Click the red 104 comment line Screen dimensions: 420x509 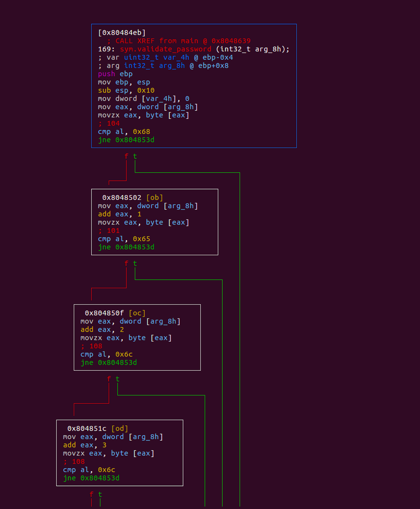pos(109,123)
